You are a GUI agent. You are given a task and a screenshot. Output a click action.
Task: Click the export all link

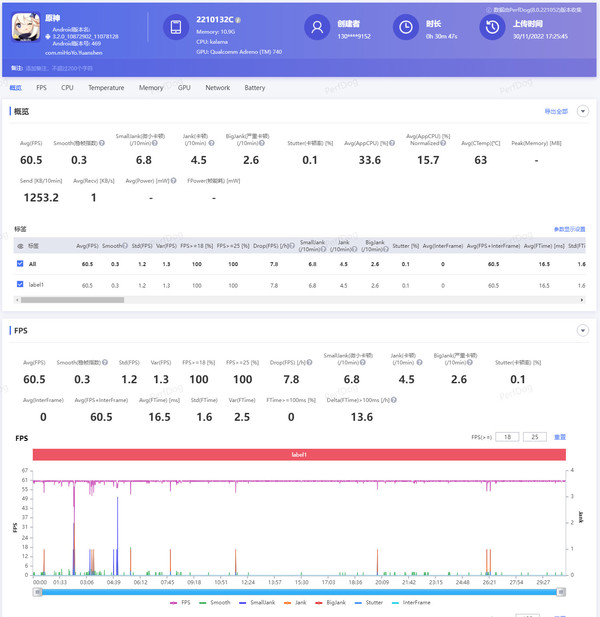pyautogui.click(x=556, y=111)
